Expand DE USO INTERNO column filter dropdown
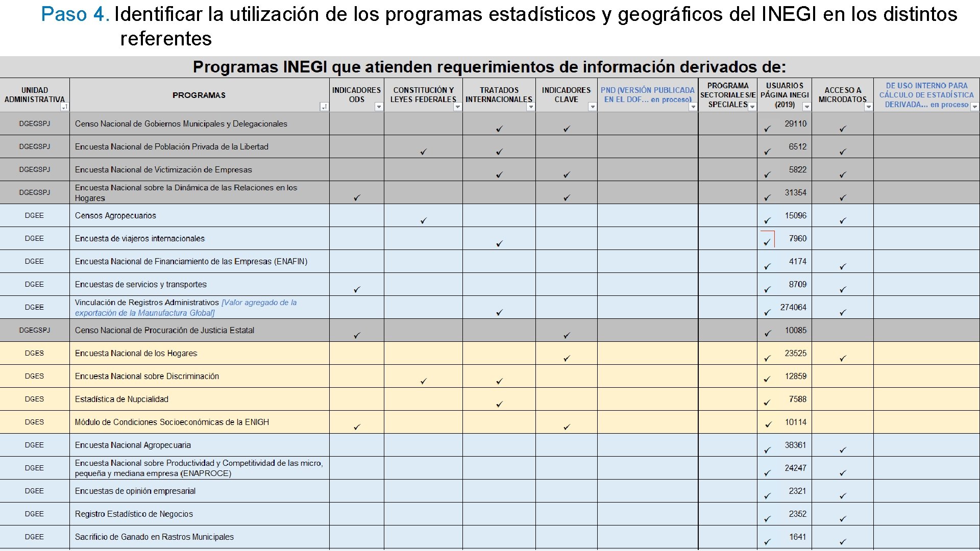Viewport: 980px width, 551px height. pos(974,107)
